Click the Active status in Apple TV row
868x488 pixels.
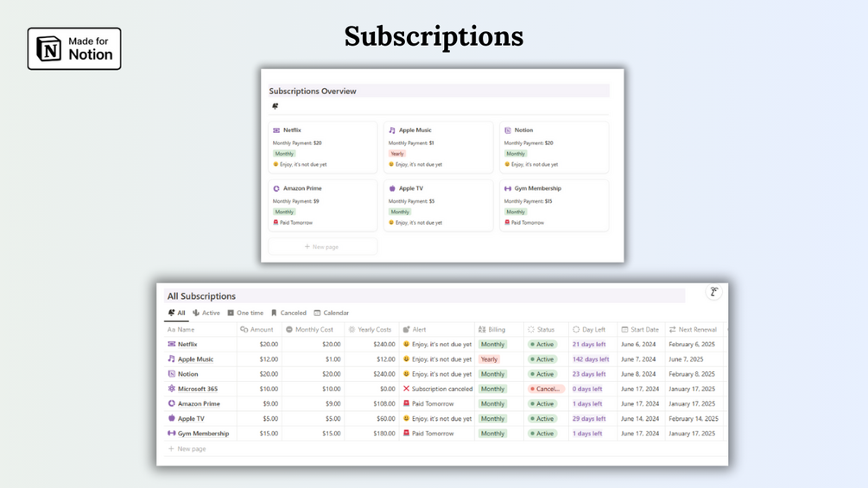(x=542, y=419)
